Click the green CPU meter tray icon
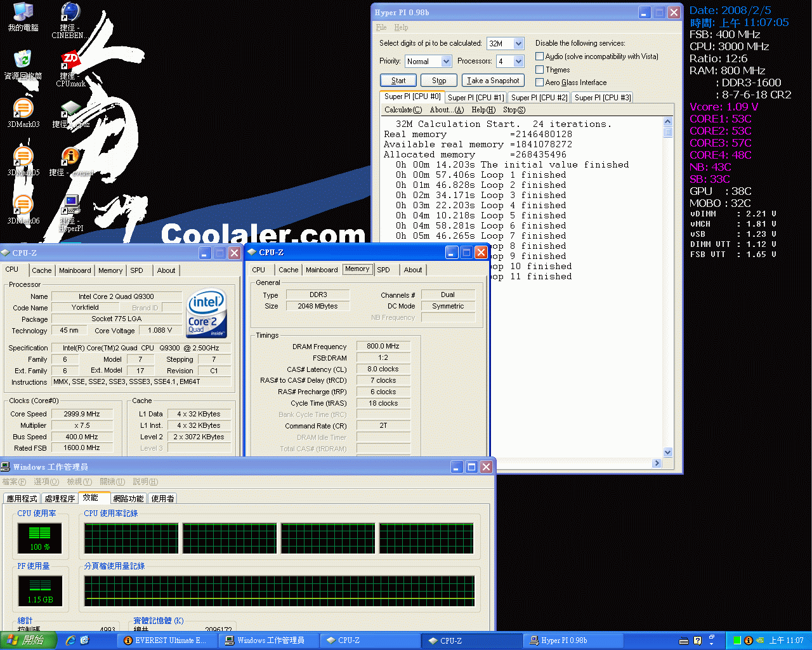The height and width of the screenshot is (650, 812). (x=737, y=640)
